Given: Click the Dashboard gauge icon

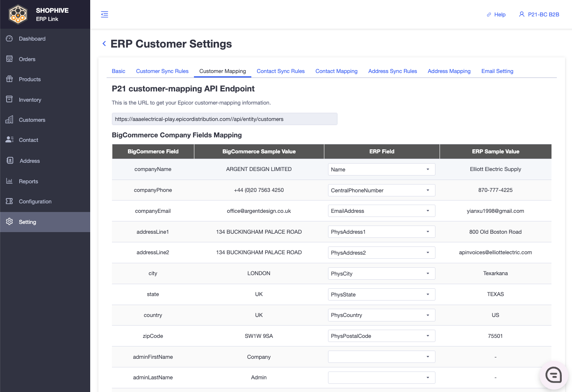Looking at the screenshot, I should pos(9,39).
